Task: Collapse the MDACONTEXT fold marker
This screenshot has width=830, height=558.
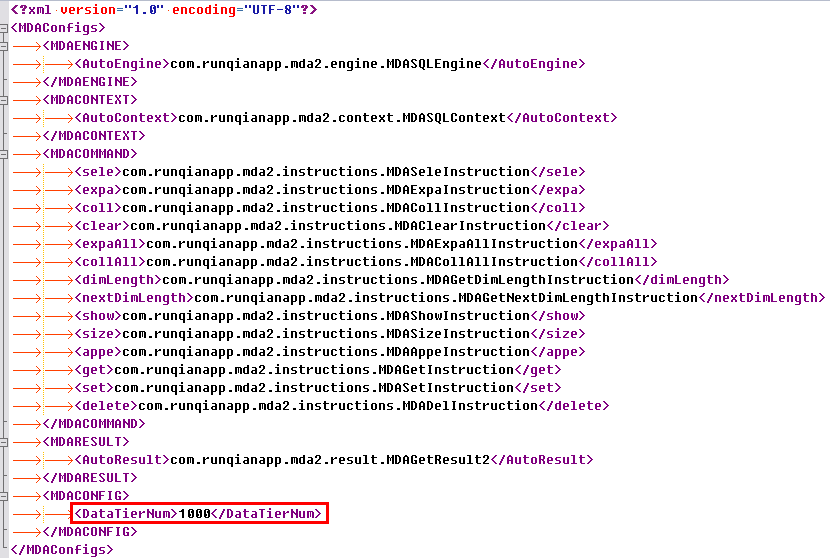Action: pos(3,100)
